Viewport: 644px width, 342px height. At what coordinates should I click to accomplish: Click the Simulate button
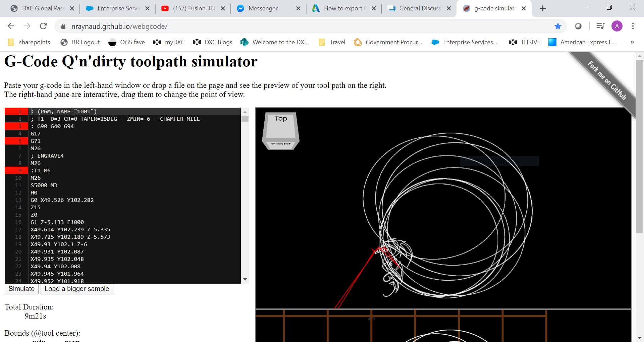click(21, 289)
